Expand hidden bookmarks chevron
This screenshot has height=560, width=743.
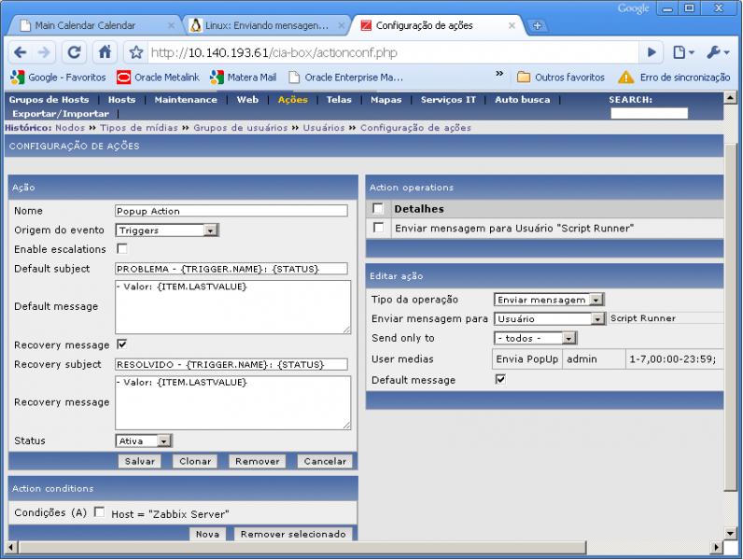point(499,74)
